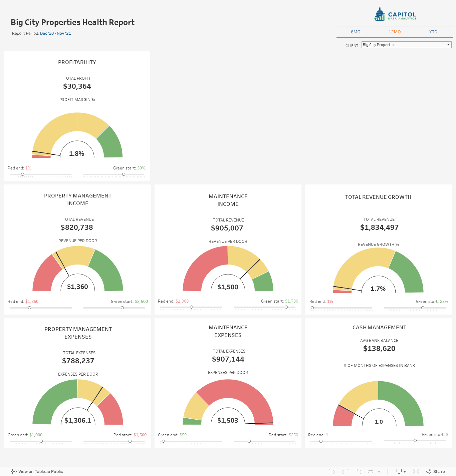Click the Total Revenue value $820,738

coord(77,227)
